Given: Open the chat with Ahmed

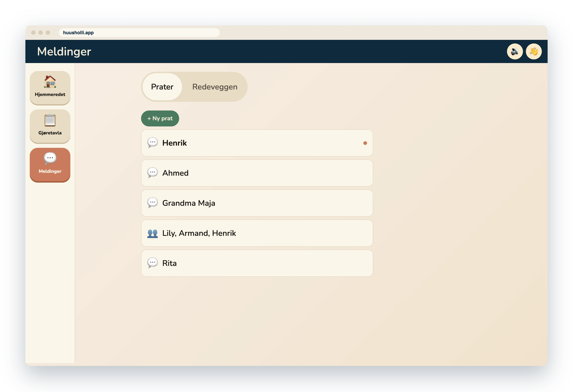Looking at the screenshot, I should coord(257,173).
